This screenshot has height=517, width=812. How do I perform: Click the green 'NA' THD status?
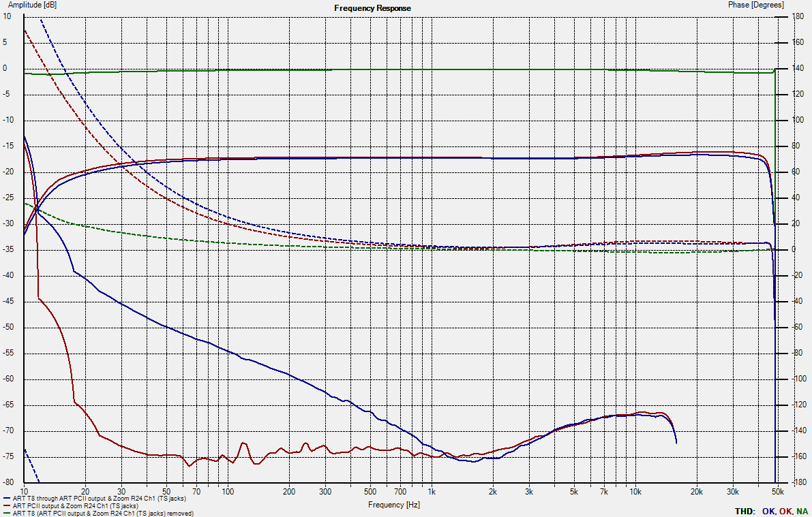[x=802, y=511]
